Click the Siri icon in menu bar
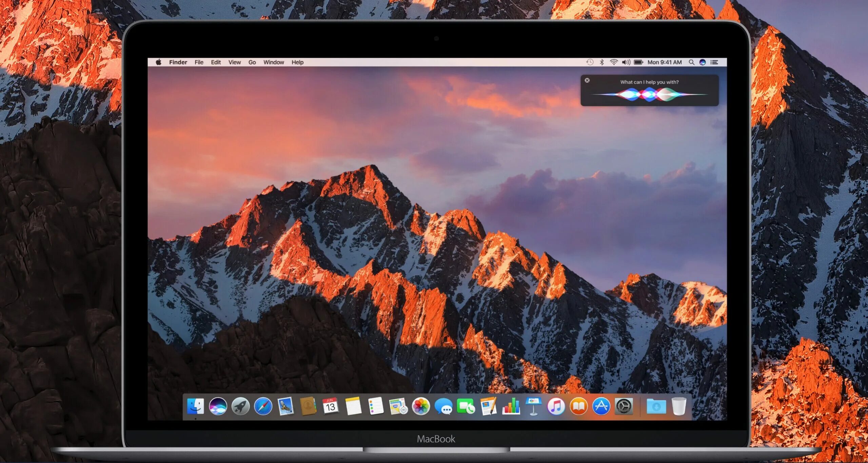Image resolution: width=868 pixels, height=463 pixels. (703, 62)
